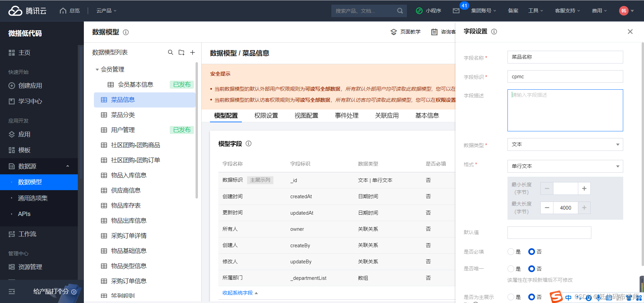Screen dimensions: 644x303
Task: Open the 总览 home icon
Action: 63,11
